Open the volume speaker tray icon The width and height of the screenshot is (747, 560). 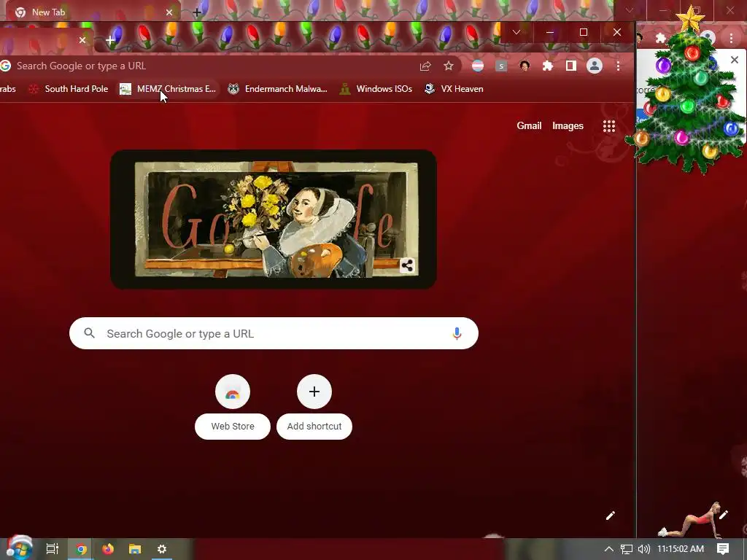(643, 549)
